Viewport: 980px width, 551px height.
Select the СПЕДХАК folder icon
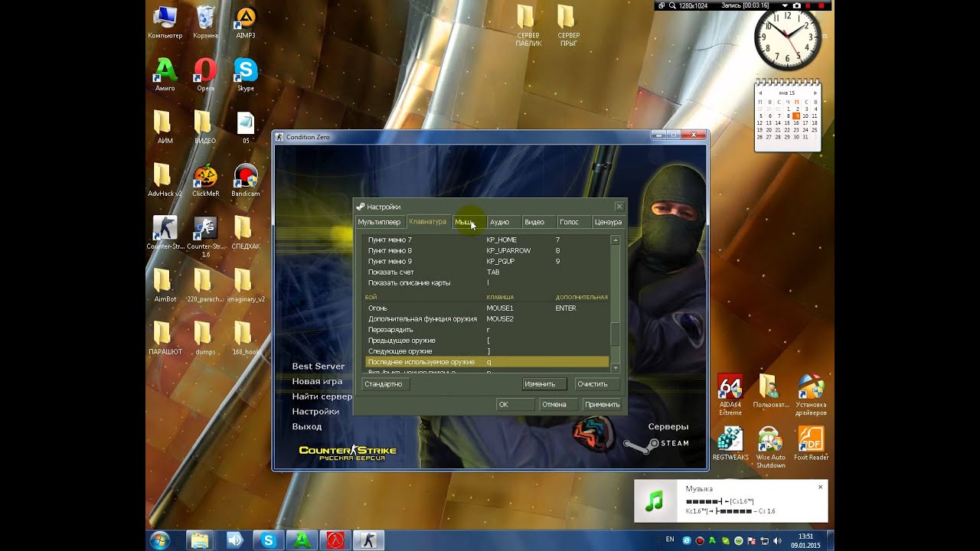[x=245, y=233]
